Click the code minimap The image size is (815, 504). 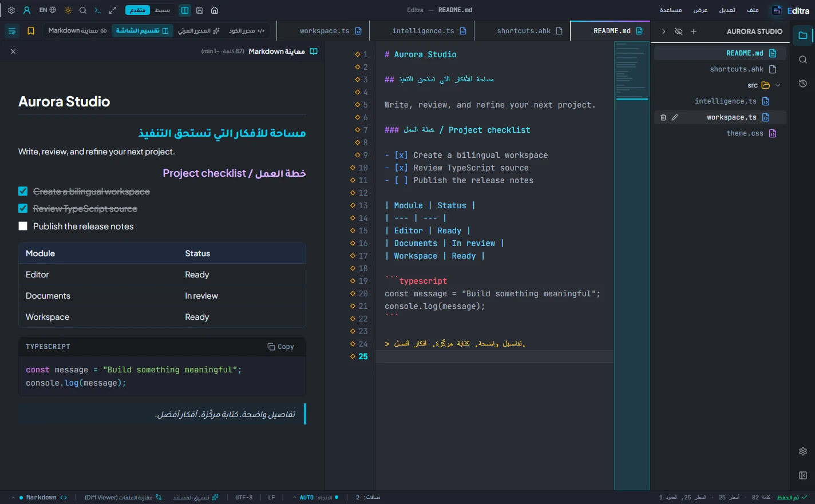(x=632, y=265)
